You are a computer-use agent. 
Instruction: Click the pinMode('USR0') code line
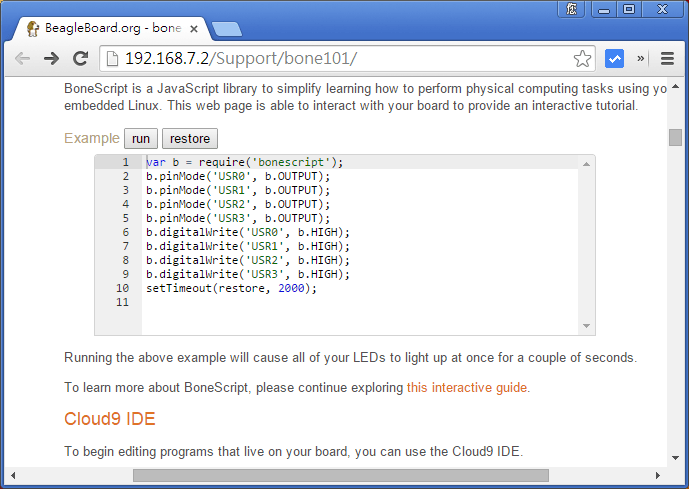tap(238, 176)
